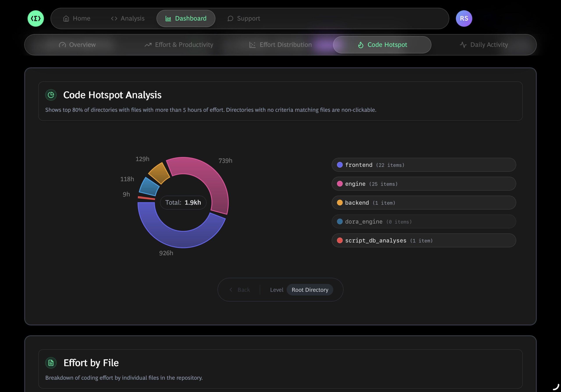Screen dimensions: 561x392
Task: Click the house icon beside Home
Action: point(66,19)
